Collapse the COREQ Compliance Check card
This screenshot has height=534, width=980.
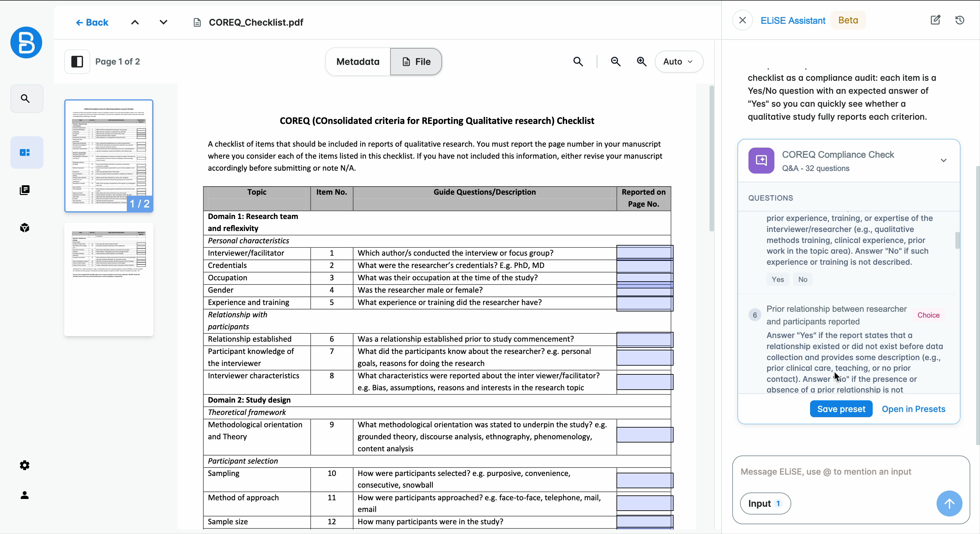coord(943,161)
